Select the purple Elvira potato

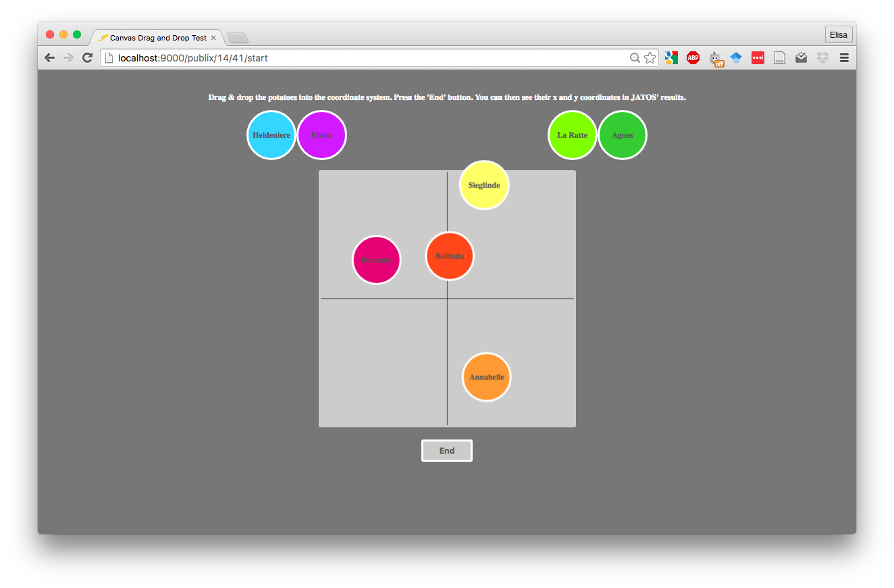322,135
